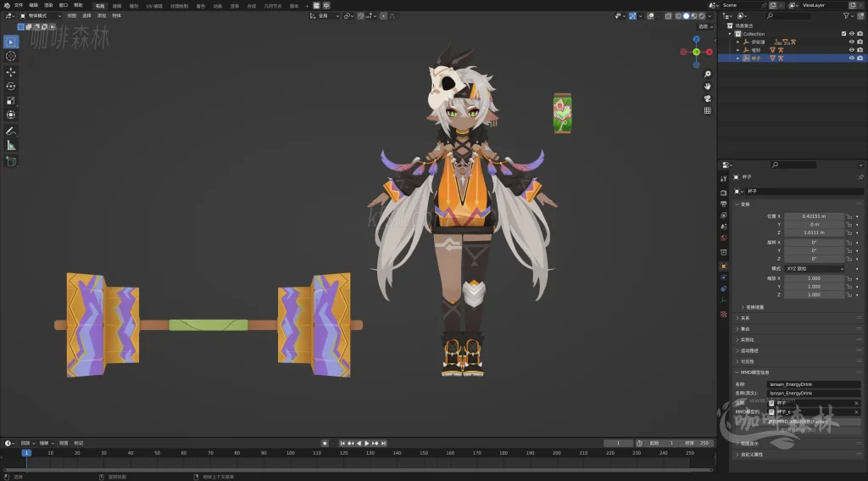The height and width of the screenshot is (481, 868).
Task: Select the Annotate pencil tool
Action: point(10,131)
